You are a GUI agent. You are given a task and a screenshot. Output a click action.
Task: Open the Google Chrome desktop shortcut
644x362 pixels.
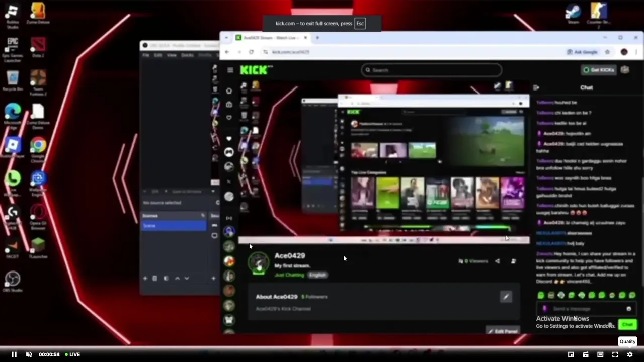point(38,150)
